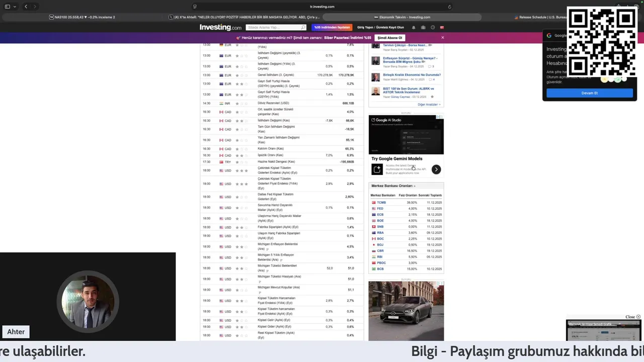Screen dimensions: 644x362
Task: Open Michigan Enflasyon Beklentisi (Ara) event
Action: pos(277,246)
